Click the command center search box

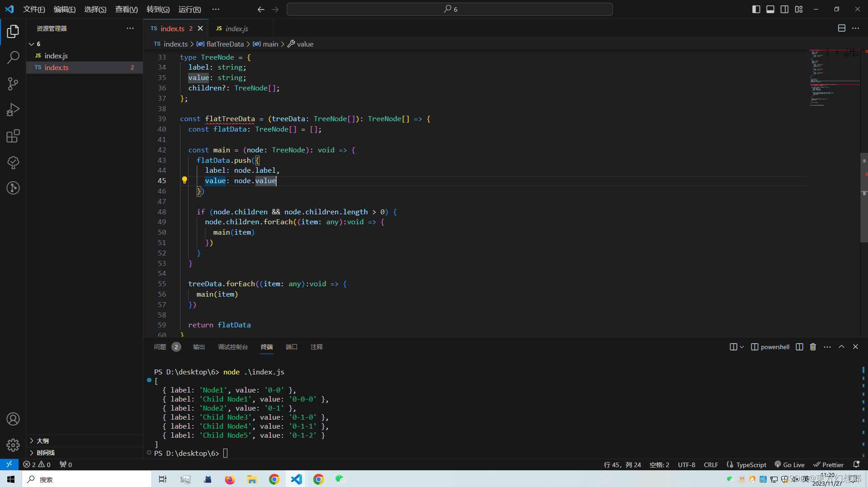(450, 9)
